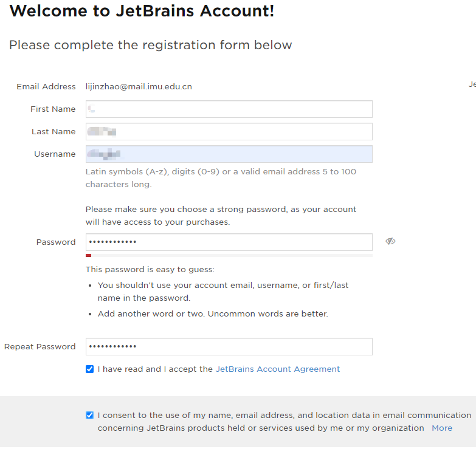The image size is (476, 452).
Task: Click the 'Latin symbols (A-z), digits' hint text
Action: 221,178
